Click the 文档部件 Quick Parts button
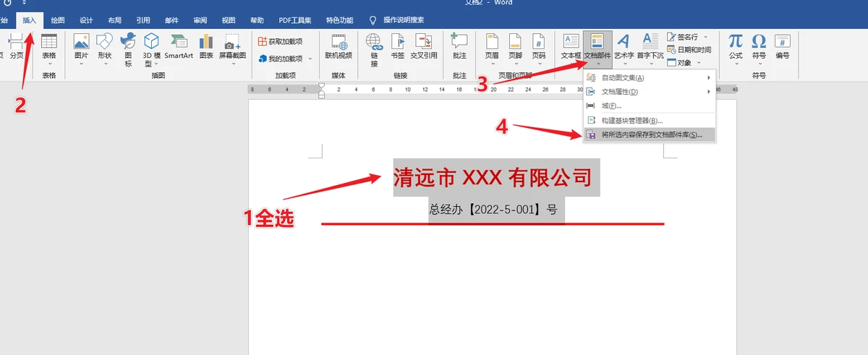868x355 pixels. coord(597,49)
